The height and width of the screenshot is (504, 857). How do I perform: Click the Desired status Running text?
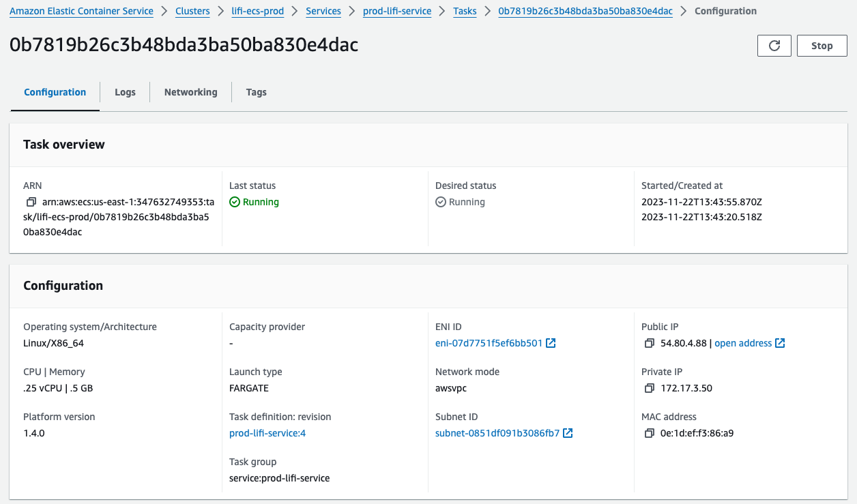tap(467, 202)
